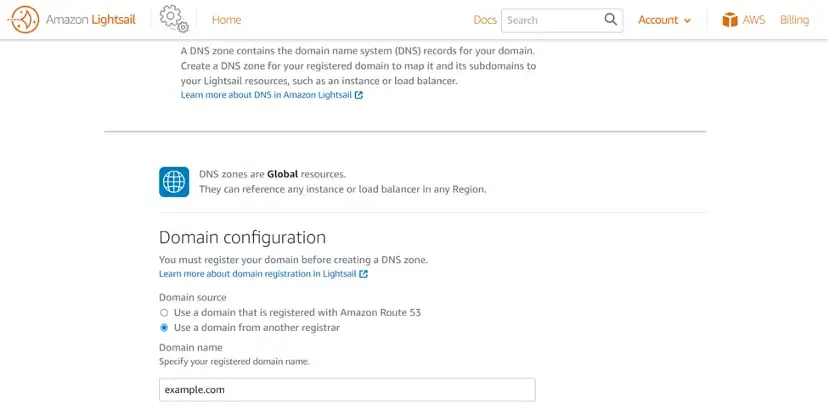
Task: Click the globe icon for Global resources
Action: click(x=174, y=181)
